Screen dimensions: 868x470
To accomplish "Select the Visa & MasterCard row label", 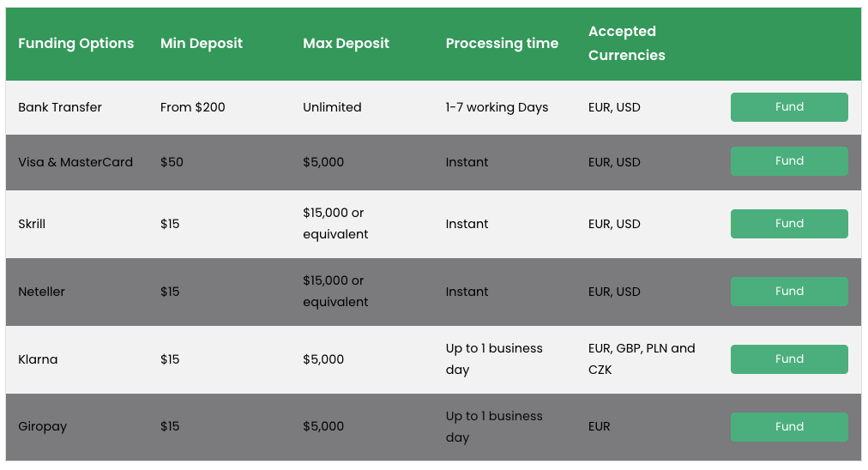I will [75, 162].
